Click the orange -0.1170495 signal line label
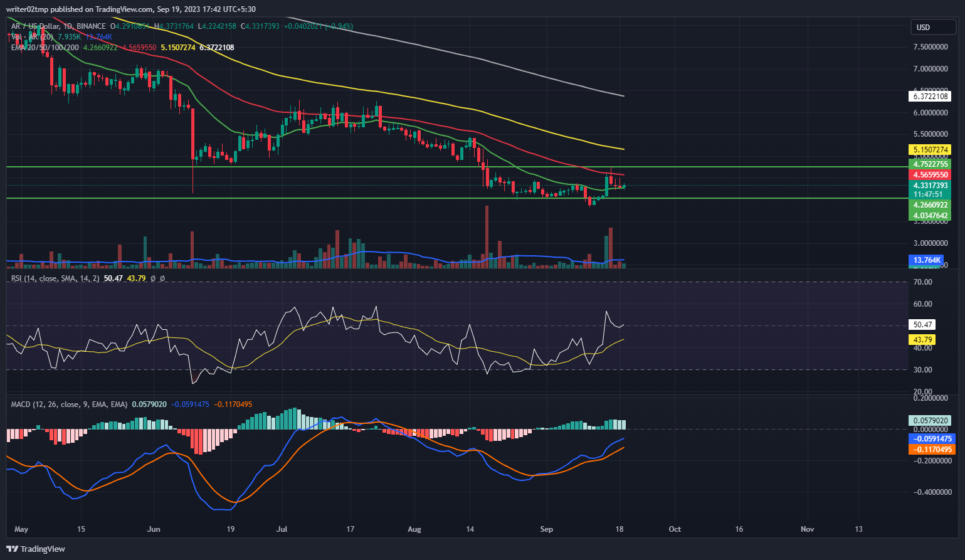Screen dimensions: 965x560 [x=931, y=450]
